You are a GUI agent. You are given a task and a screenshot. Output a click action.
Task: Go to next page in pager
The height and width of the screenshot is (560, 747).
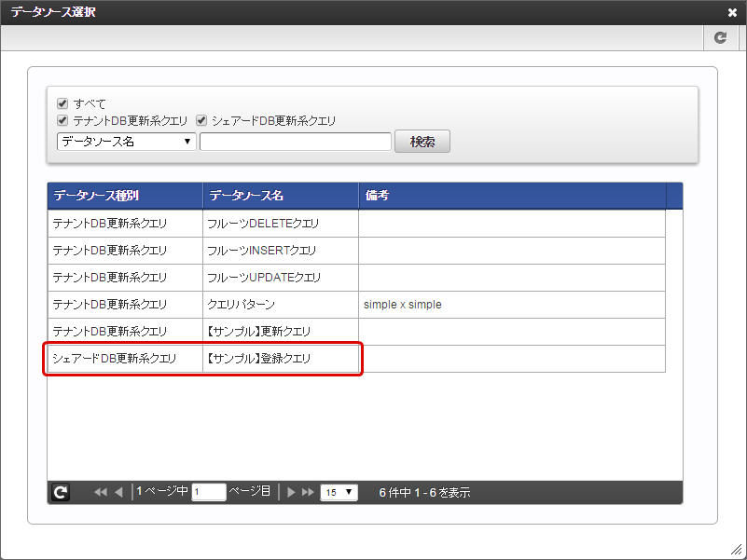(x=291, y=492)
